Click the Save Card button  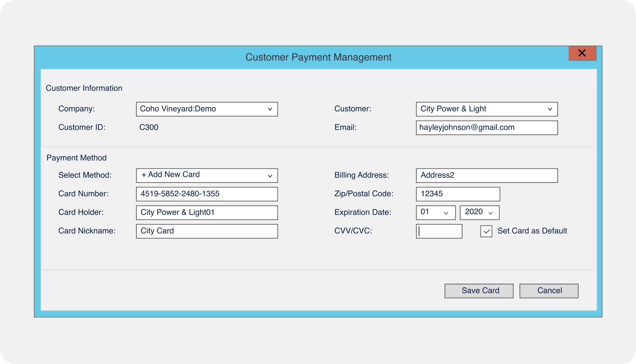click(x=479, y=291)
